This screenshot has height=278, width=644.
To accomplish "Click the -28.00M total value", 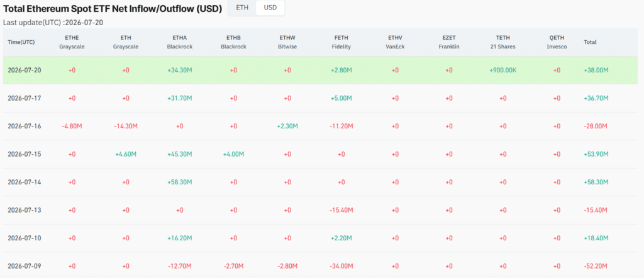I will pyautogui.click(x=596, y=126).
